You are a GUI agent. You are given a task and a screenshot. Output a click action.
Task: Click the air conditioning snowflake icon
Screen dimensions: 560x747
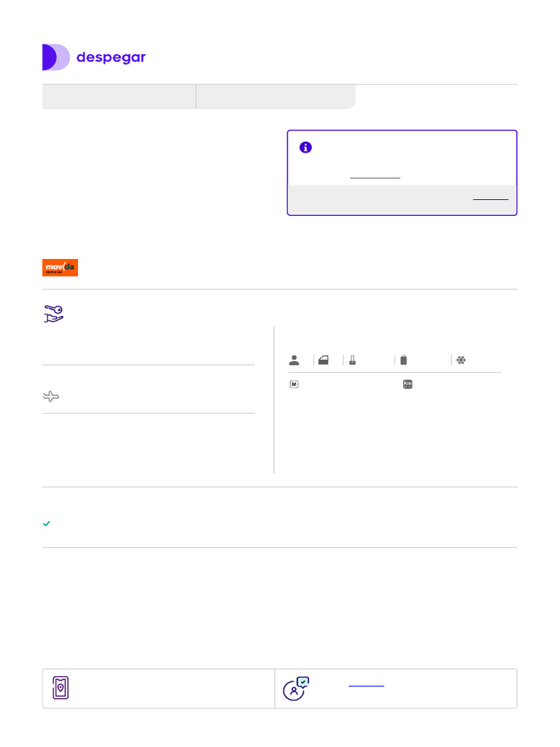tap(461, 360)
